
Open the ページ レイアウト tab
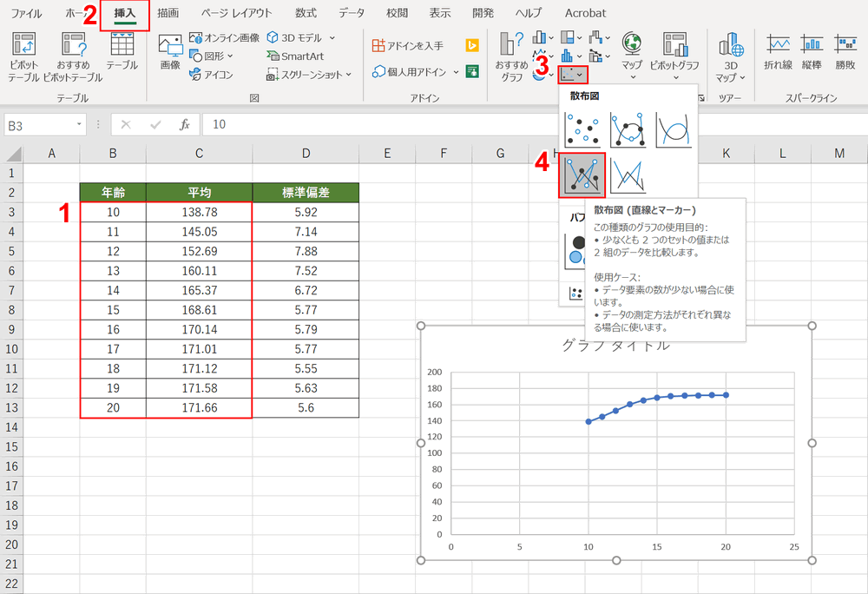click(x=236, y=13)
